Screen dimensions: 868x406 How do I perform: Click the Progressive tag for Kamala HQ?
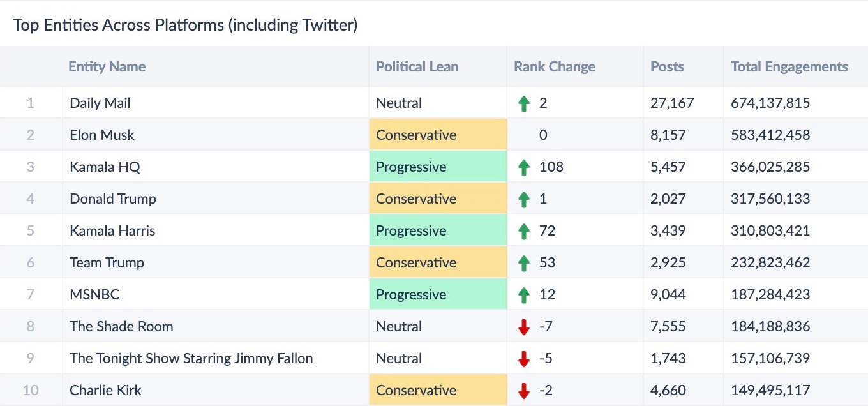[411, 167]
